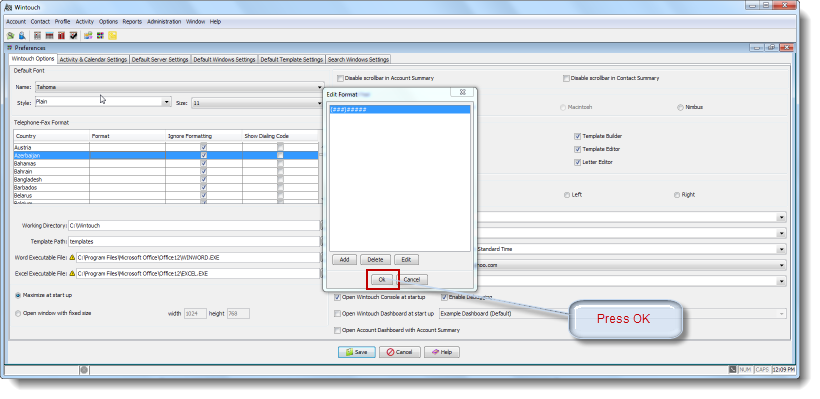Image resolution: width=820 pixels, height=399 pixels.
Task: Click the Add button in Edit Format
Action: click(344, 259)
